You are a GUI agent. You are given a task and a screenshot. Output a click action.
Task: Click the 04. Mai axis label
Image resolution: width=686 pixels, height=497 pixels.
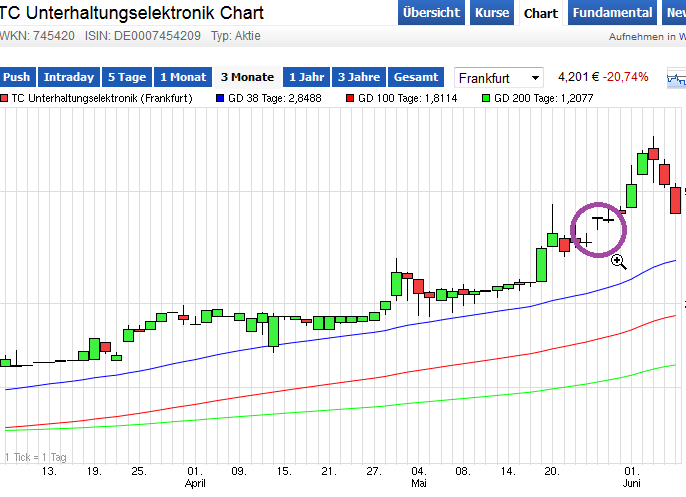point(419,477)
